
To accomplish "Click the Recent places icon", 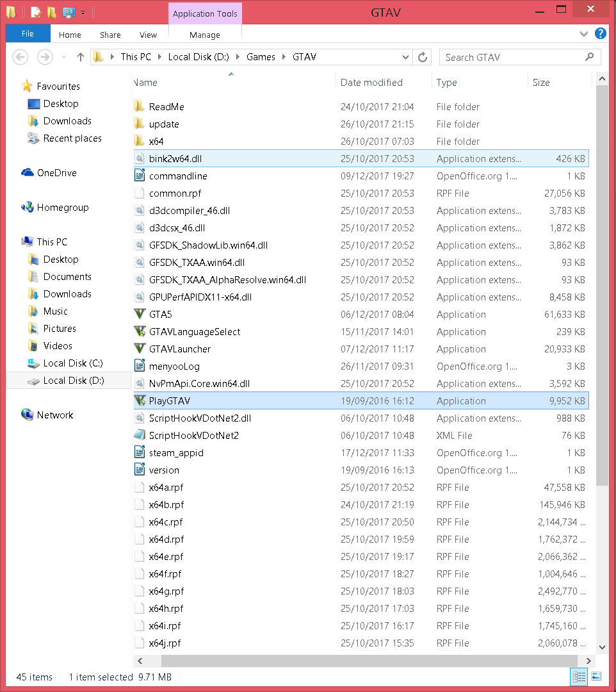I will click(33, 138).
